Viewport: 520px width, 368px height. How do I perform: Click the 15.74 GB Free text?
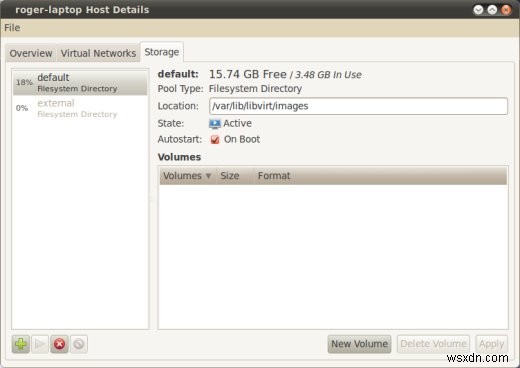coord(248,74)
